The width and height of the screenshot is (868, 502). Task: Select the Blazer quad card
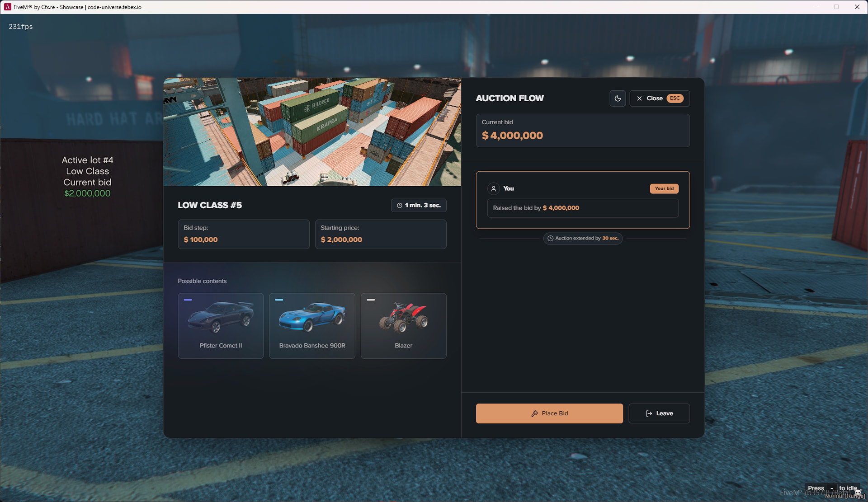(x=404, y=326)
